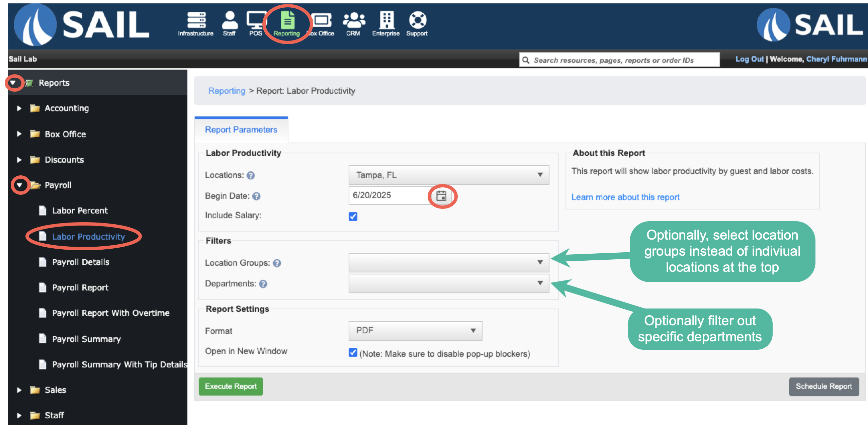Image resolution: width=868 pixels, height=425 pixels.
Task: Collapse the Payroll folder arrow
Action: pyautogui.click(x=19, y=185)
